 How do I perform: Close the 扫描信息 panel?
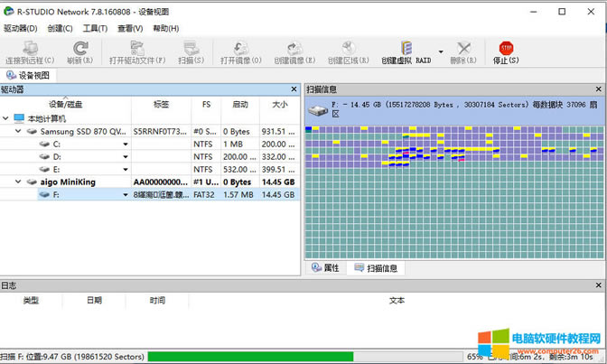pyautogui.click(x=599, y=89)
